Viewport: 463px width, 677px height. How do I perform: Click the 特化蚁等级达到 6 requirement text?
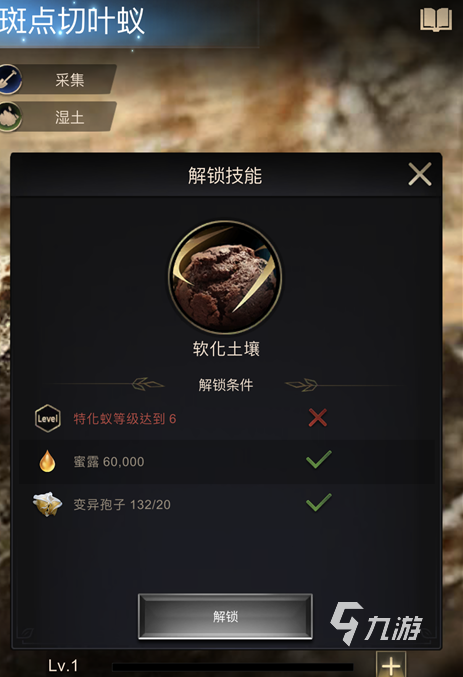tap(125, 419)
